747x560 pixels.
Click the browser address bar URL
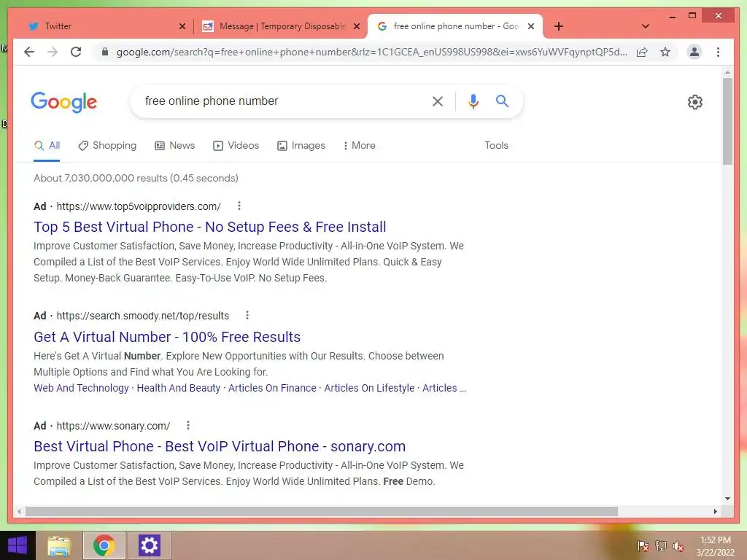tap(371, 52)
